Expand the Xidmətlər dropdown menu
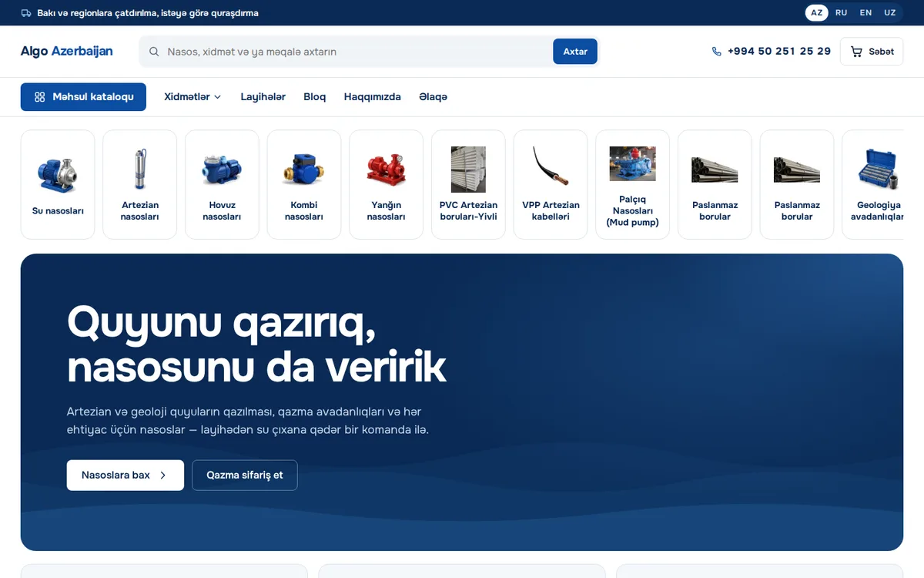The width and height of the screenshot is (924, 578). point(192,97)
